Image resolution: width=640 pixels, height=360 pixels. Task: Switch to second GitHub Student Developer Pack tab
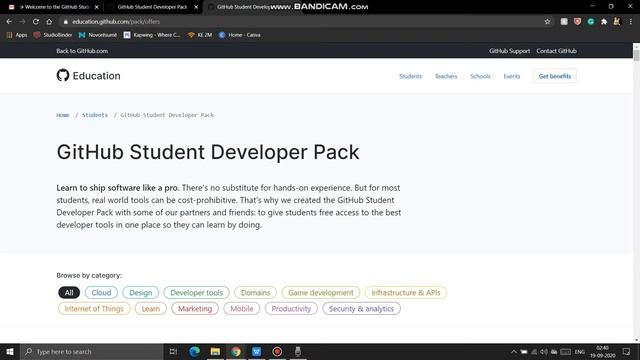pyautogui.click(x=152, y=7)
